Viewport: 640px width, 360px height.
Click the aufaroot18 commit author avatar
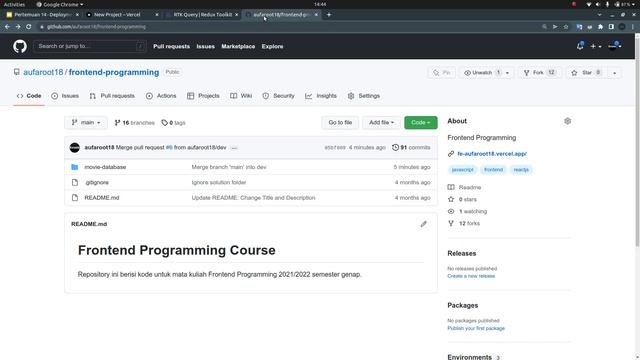click(x=74, y=147)
